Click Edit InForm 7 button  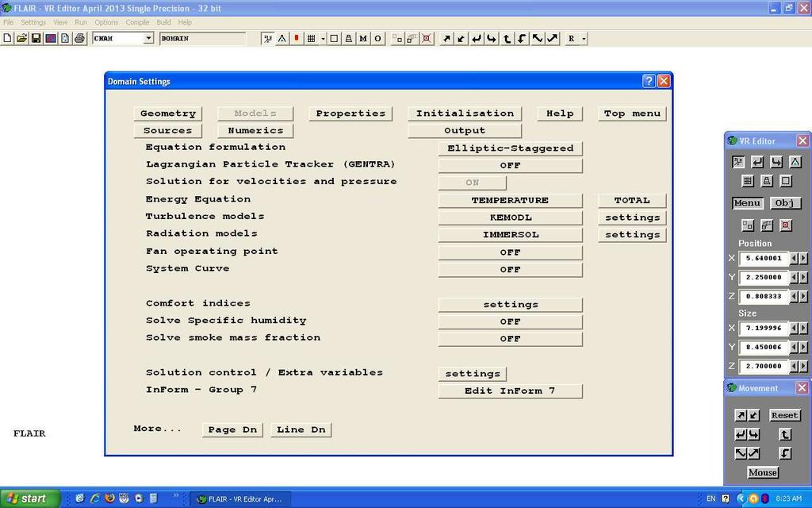click(510, 391)
